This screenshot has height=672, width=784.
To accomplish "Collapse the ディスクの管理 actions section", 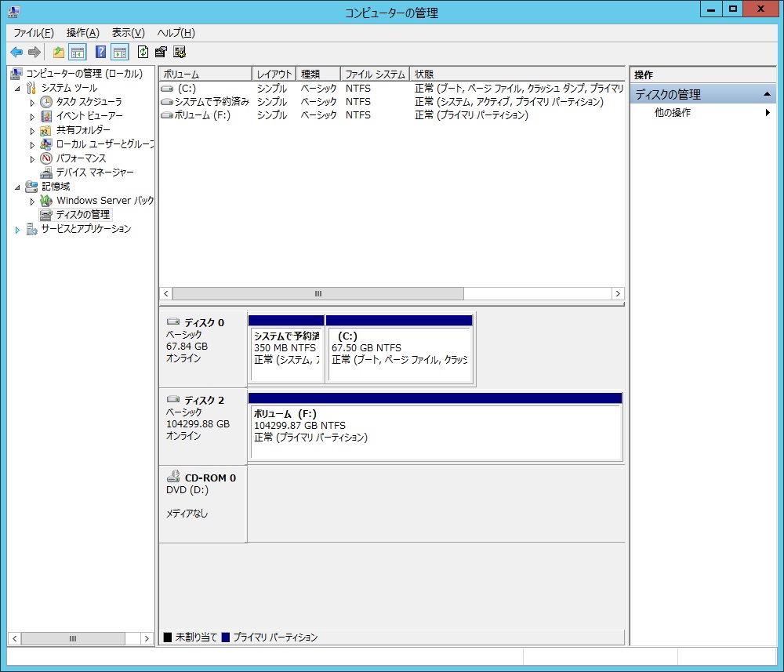I will click(768, 95).
